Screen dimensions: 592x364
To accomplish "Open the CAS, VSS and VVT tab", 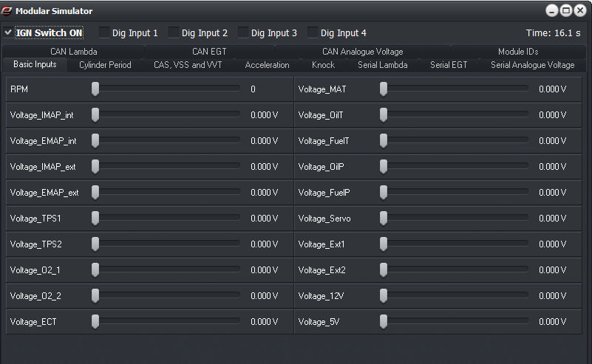I will pyautogui.click(x=188, y=65).
